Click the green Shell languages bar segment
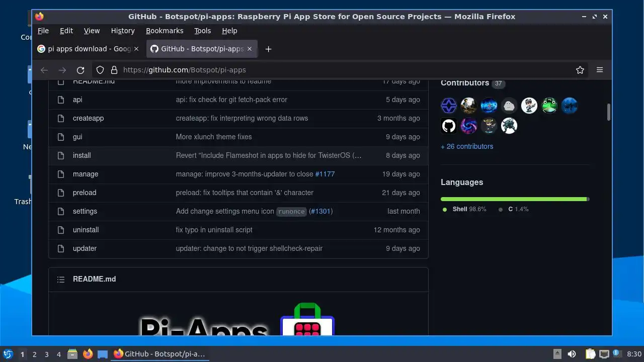 pos(514,199)
